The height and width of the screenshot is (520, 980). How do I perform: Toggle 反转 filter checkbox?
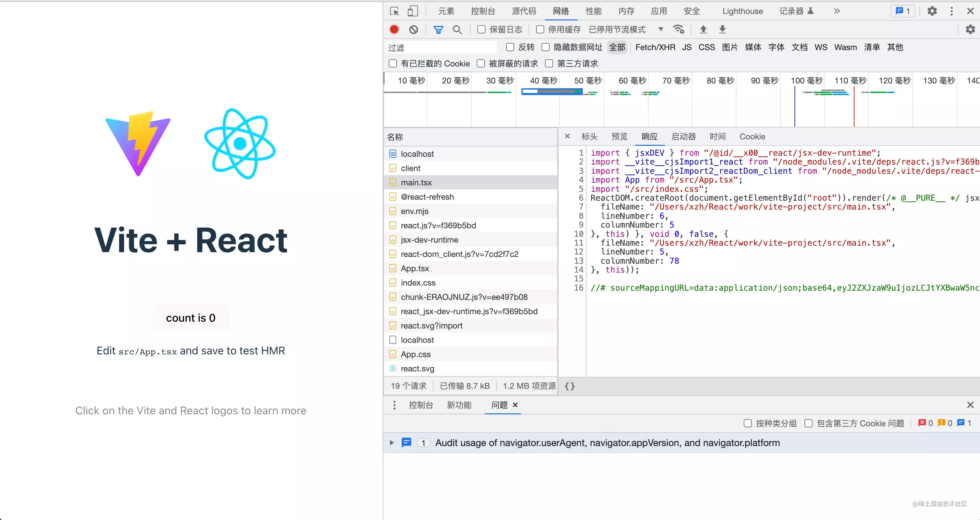(x=510, y=47)
